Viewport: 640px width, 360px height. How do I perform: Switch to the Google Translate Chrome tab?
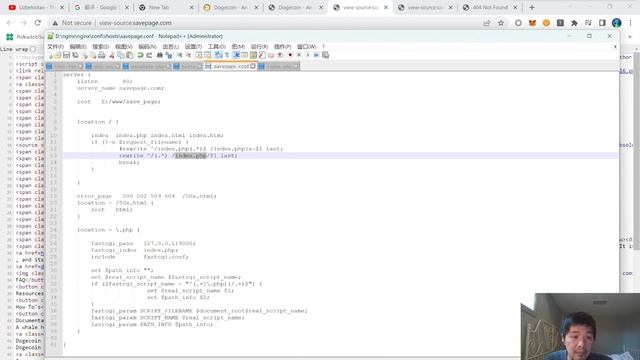click(101, 7)
